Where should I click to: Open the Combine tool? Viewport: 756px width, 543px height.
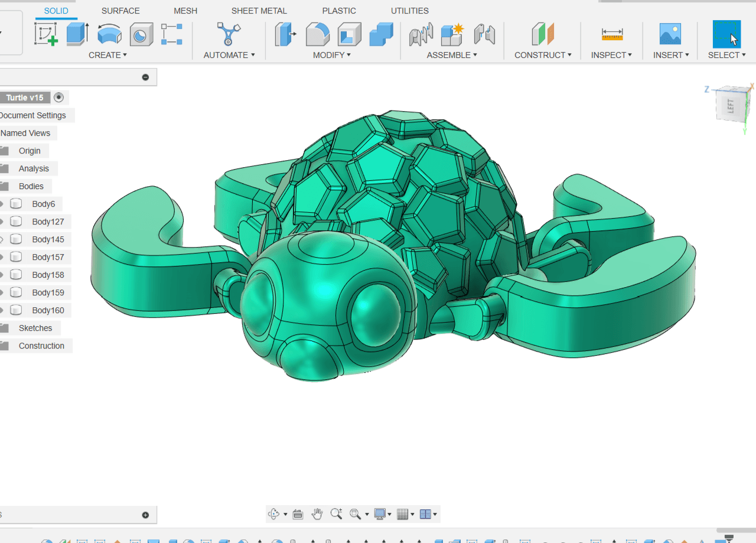click(381, 34)
